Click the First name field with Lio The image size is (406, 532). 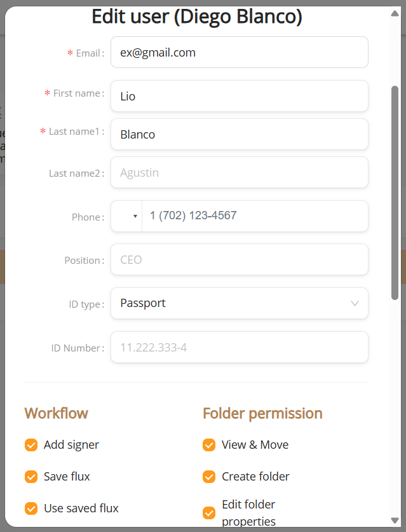point(240,96)
